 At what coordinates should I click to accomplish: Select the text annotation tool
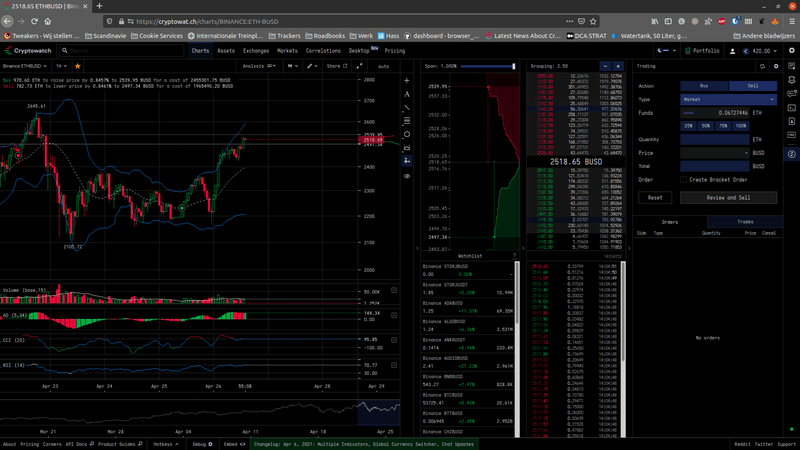(x=407, y=94)
